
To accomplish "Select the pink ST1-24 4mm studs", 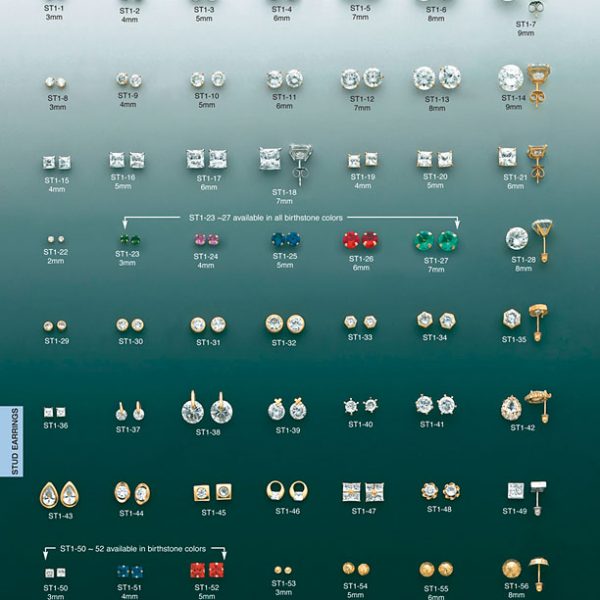I will point(205,241).
